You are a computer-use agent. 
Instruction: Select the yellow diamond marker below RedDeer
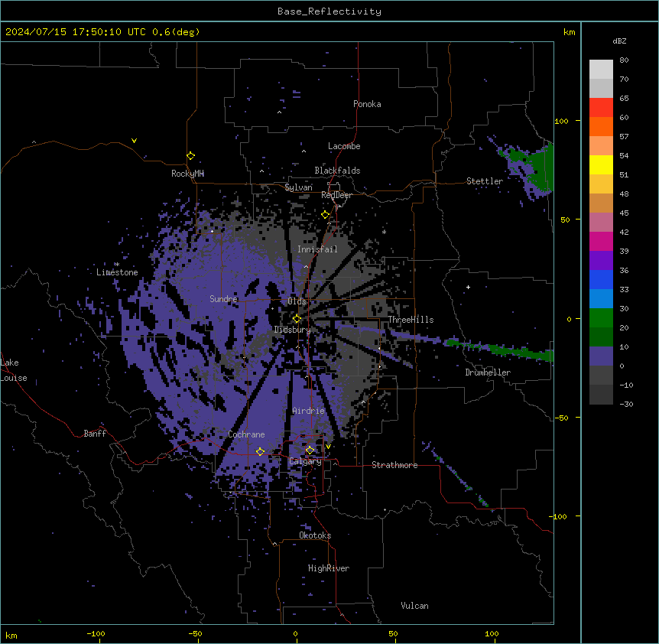tap(325, 215)
